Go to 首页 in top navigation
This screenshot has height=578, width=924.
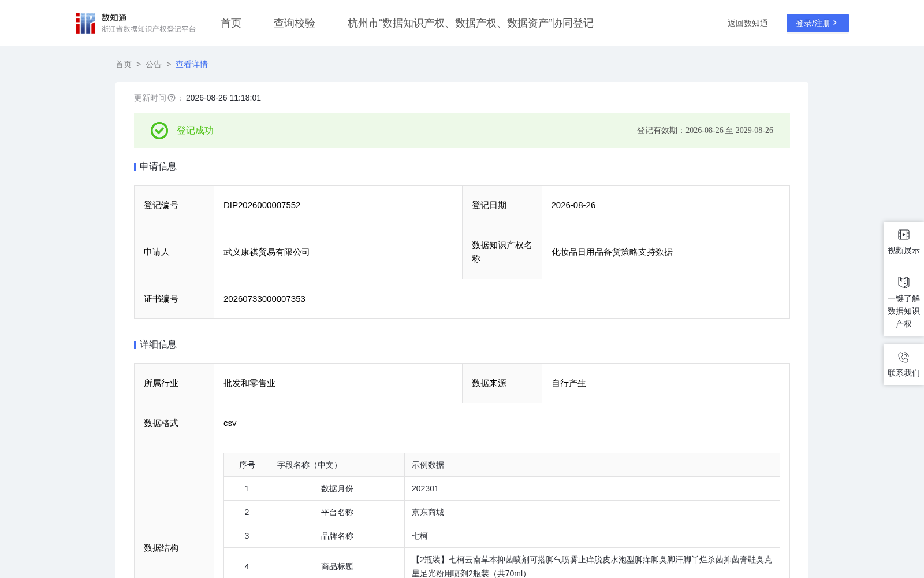tap(231, 23)
